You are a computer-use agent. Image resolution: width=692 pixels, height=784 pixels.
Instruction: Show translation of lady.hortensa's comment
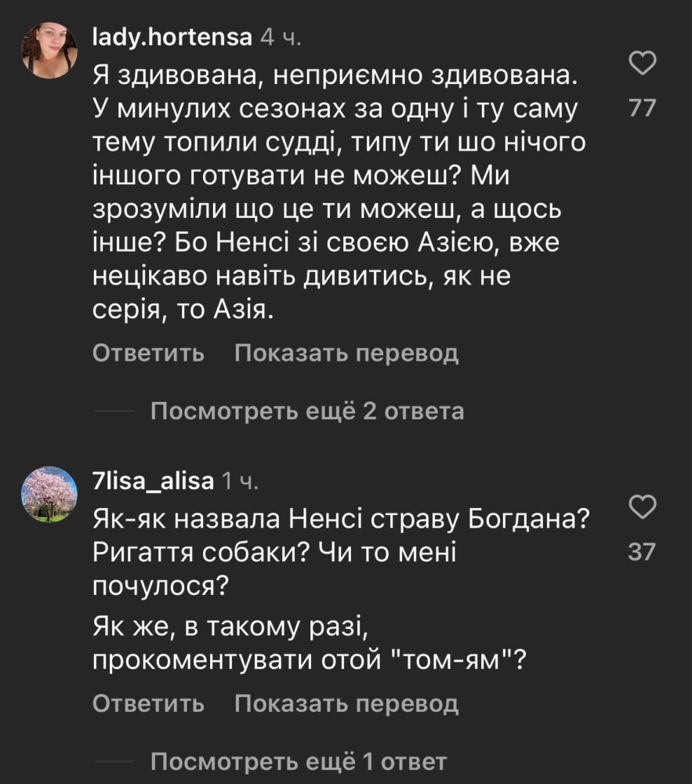point(346,354)
